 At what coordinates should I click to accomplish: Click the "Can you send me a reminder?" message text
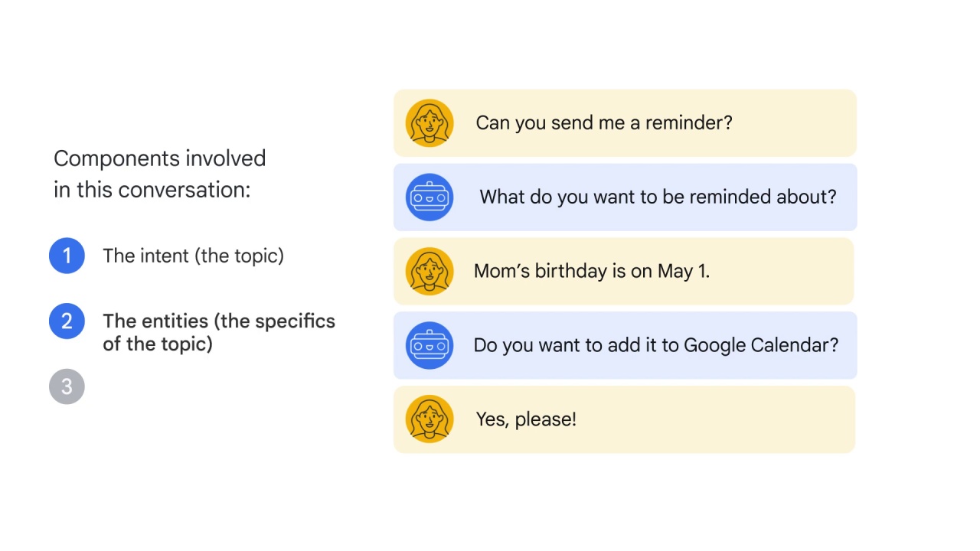(604, 123)
